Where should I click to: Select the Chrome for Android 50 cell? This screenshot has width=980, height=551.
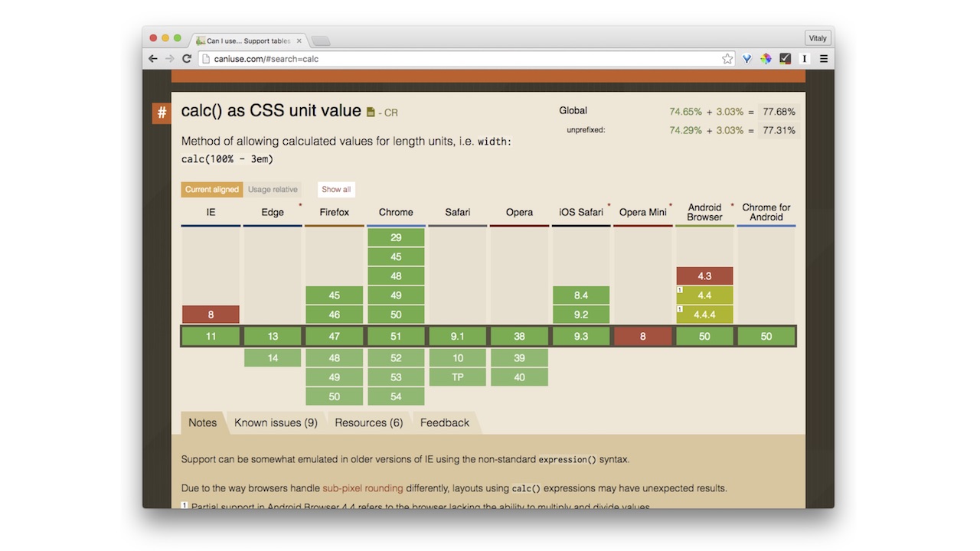[766, 337]
